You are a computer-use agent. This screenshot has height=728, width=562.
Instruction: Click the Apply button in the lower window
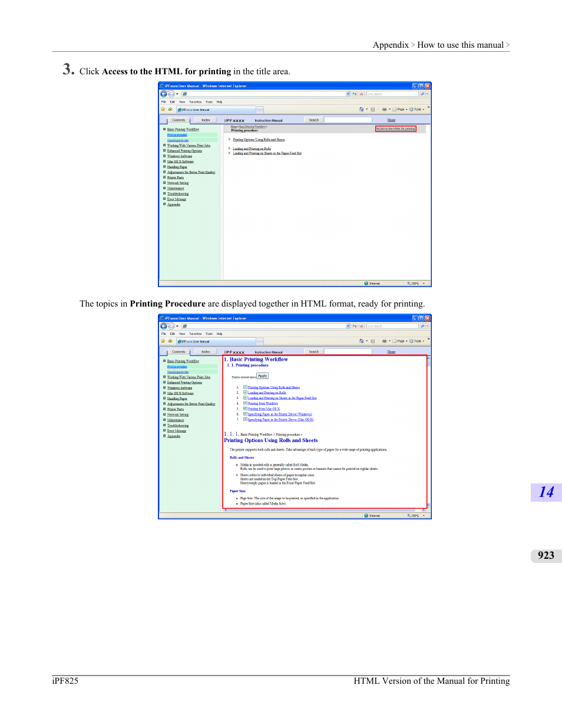coord(262,375)
